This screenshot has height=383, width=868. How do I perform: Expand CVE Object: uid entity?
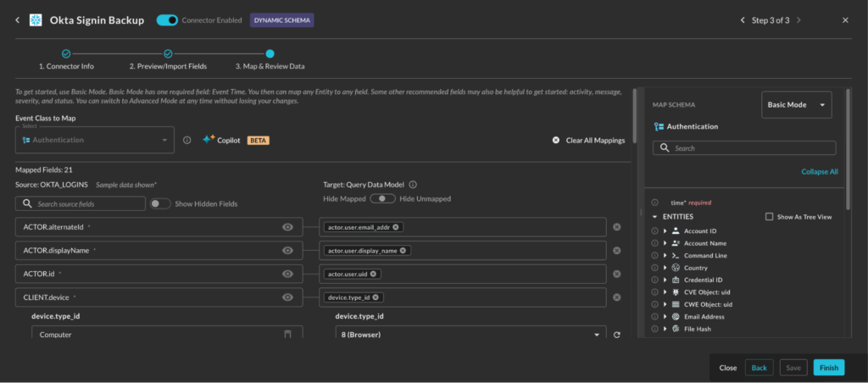coord(665,292)
